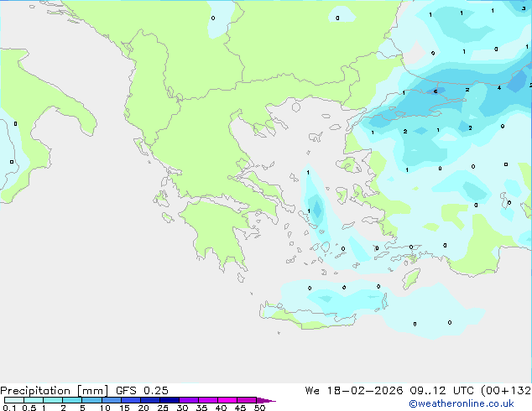Pick the 15–20 mm legend color swatch
Image resolution: width=532 pixels, height=411 pixels.
coord(131,400)
